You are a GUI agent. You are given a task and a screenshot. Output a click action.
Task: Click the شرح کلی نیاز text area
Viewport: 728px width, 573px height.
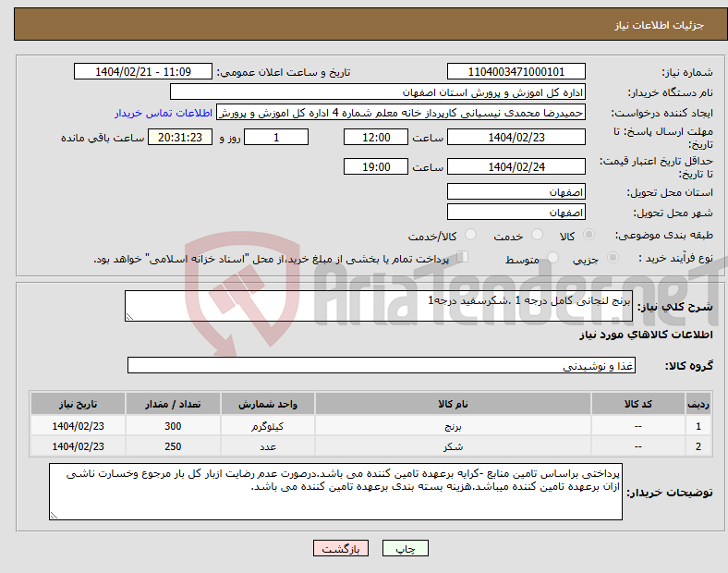[379, 307]
